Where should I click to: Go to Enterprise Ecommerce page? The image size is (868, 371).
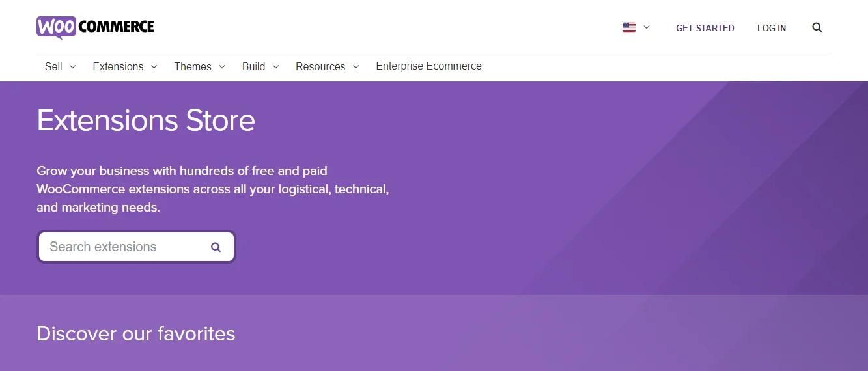tap(429, 66)
